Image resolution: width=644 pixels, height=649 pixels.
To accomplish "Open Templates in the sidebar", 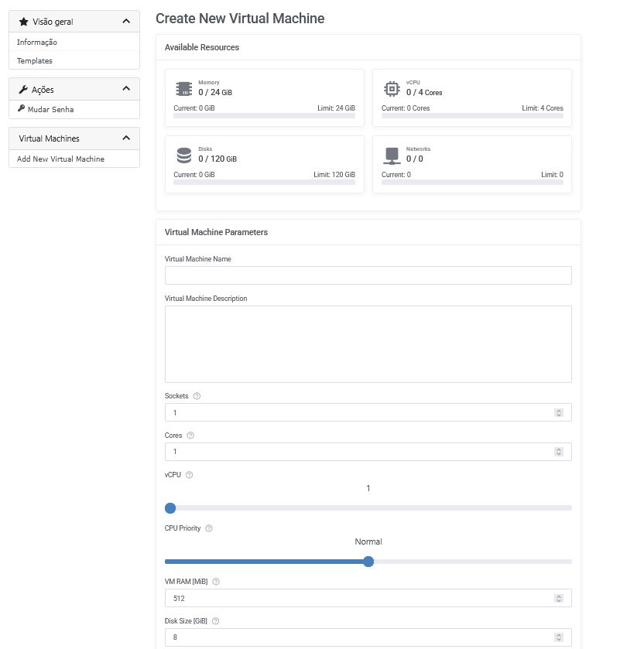I will coord(35,60).
